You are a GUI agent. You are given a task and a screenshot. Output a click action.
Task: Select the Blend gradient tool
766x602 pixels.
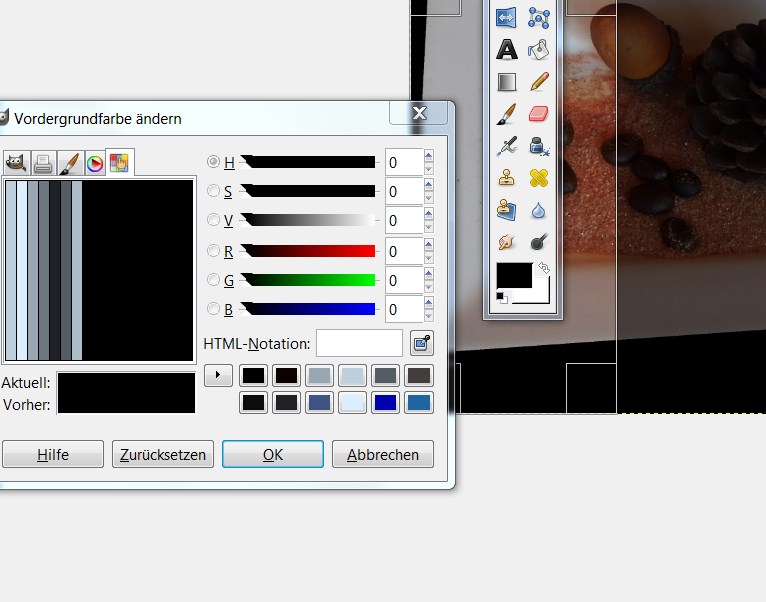(x=506, y=82)
